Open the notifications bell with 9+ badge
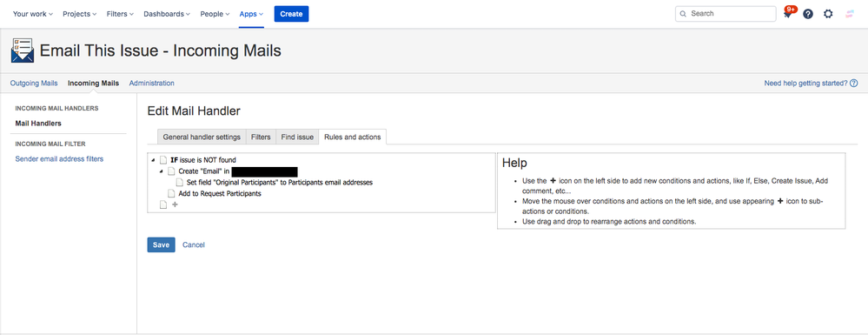 click(x=788, y=14)
